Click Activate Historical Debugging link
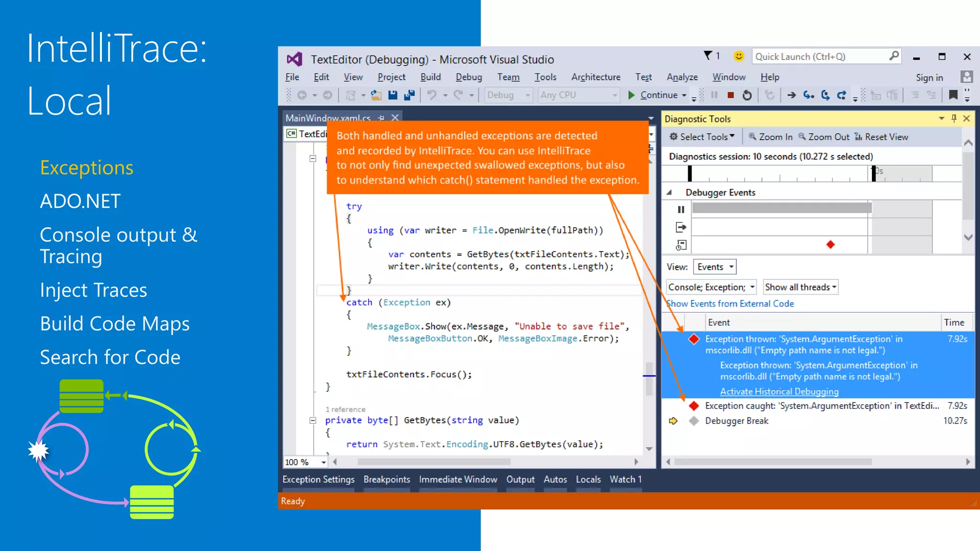The image size is (980, 551). pyautogui.click(x=779, y=391)
